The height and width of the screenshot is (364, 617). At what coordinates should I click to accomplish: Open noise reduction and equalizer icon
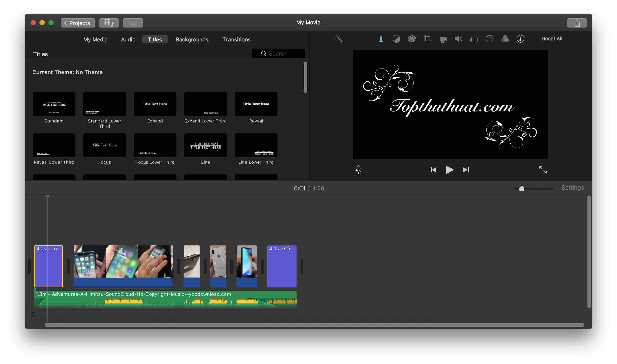pyautogui.click(x=474, y=39)
